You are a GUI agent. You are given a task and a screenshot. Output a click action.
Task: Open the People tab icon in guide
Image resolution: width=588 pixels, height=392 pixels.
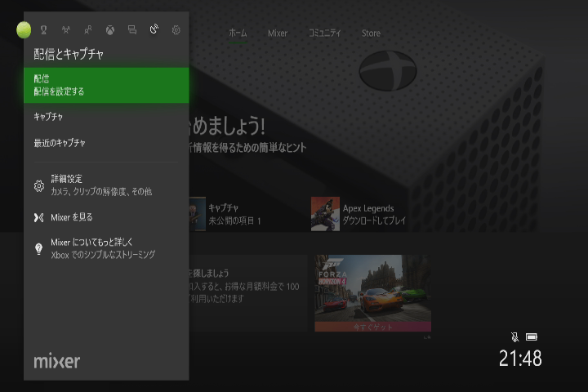click(x=87, y=29)
